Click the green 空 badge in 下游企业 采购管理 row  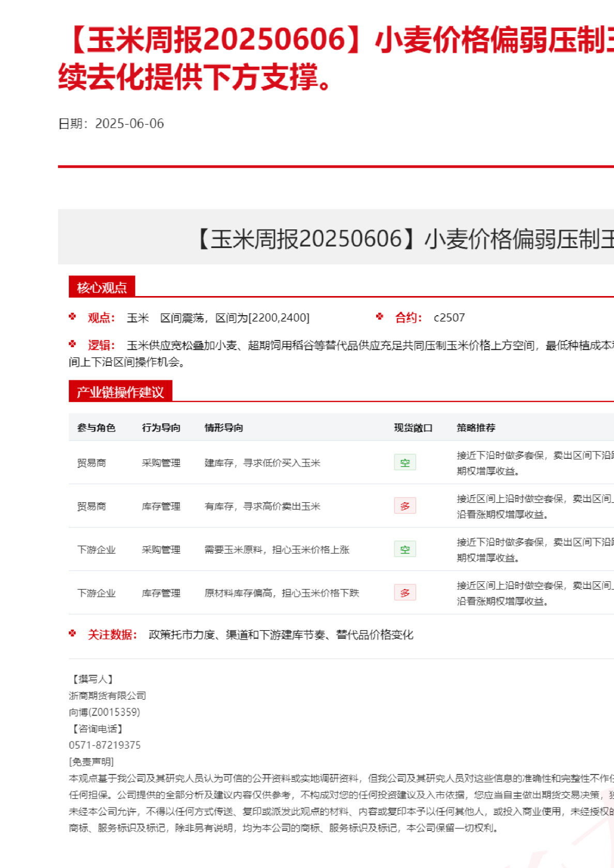pos(405,549)
